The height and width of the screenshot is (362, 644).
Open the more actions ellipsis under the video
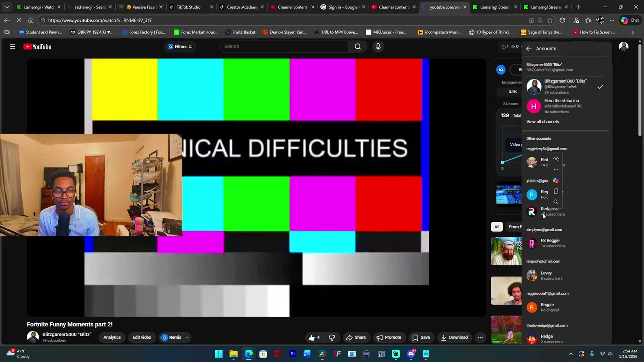(480, 337)
